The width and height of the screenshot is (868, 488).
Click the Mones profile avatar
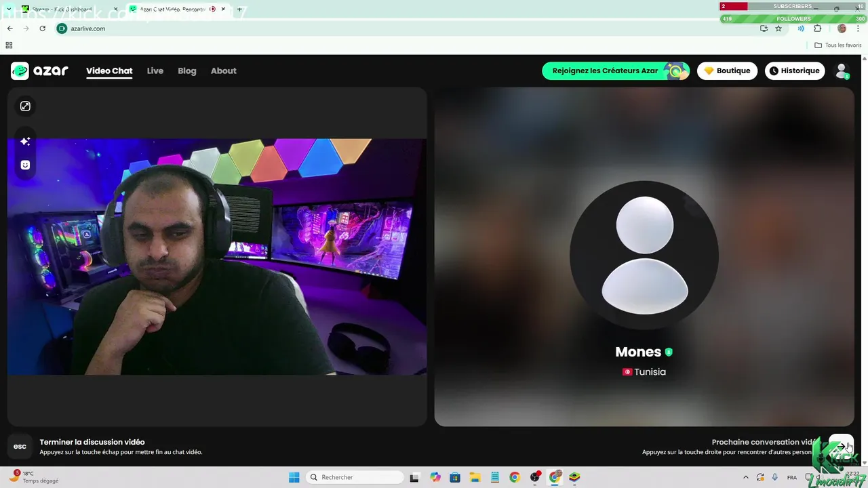tap(644, 256)
